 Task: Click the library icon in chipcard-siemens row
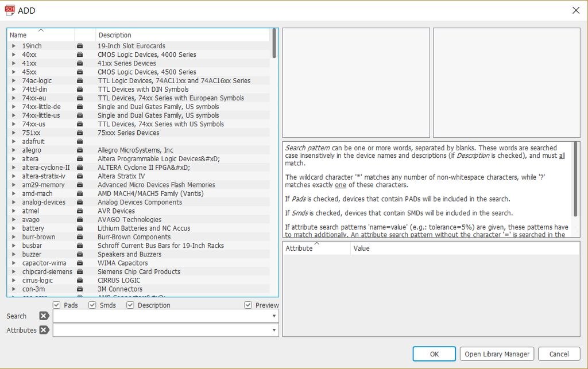[79, 271]
